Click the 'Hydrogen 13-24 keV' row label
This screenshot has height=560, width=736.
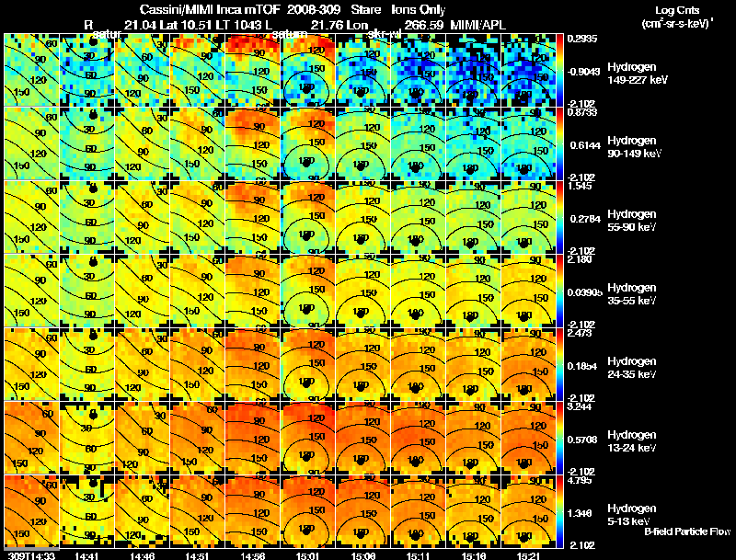631,441
